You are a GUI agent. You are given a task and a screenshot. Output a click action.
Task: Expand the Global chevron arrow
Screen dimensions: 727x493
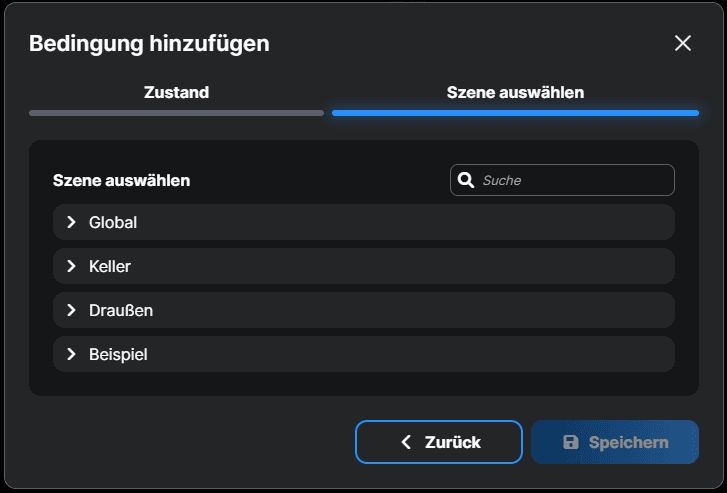[71, 222]
